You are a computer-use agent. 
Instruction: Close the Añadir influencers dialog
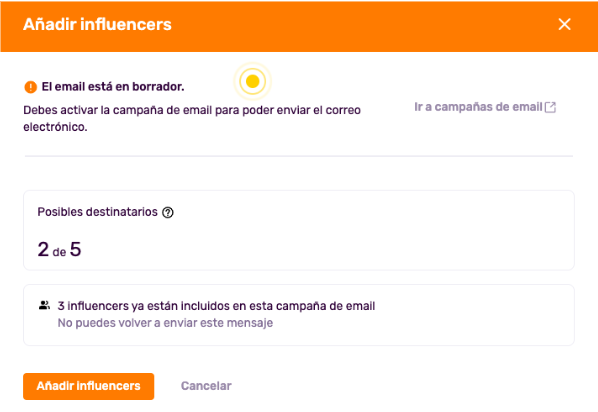(x=564, y=24)
